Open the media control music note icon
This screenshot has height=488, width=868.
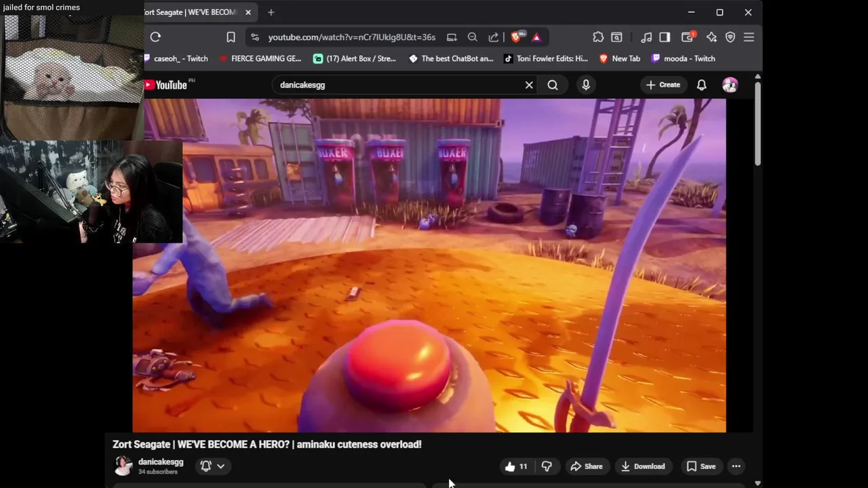click(646, 37)
